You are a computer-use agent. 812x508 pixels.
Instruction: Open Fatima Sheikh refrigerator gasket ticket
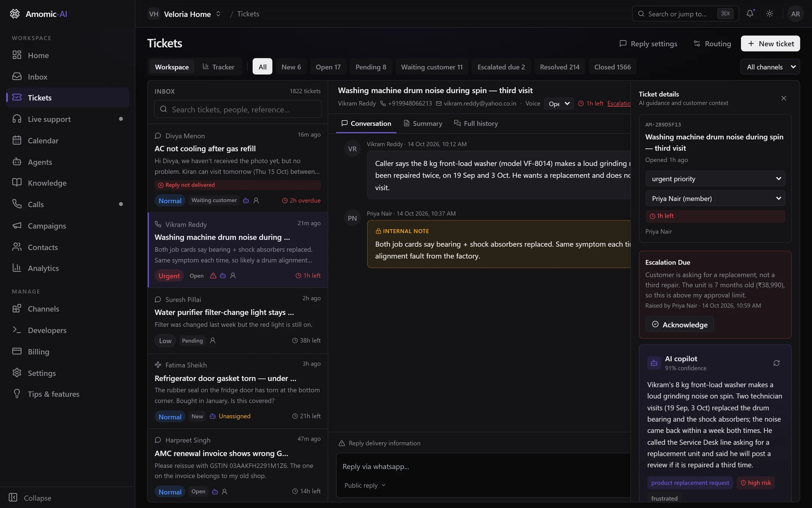click(x=238, y=391)
